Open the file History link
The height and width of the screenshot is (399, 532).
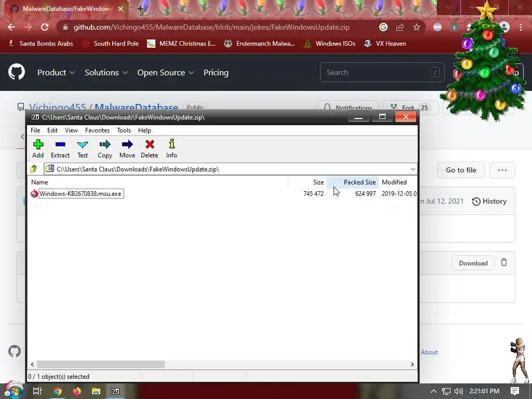click(x=489, y=201)
